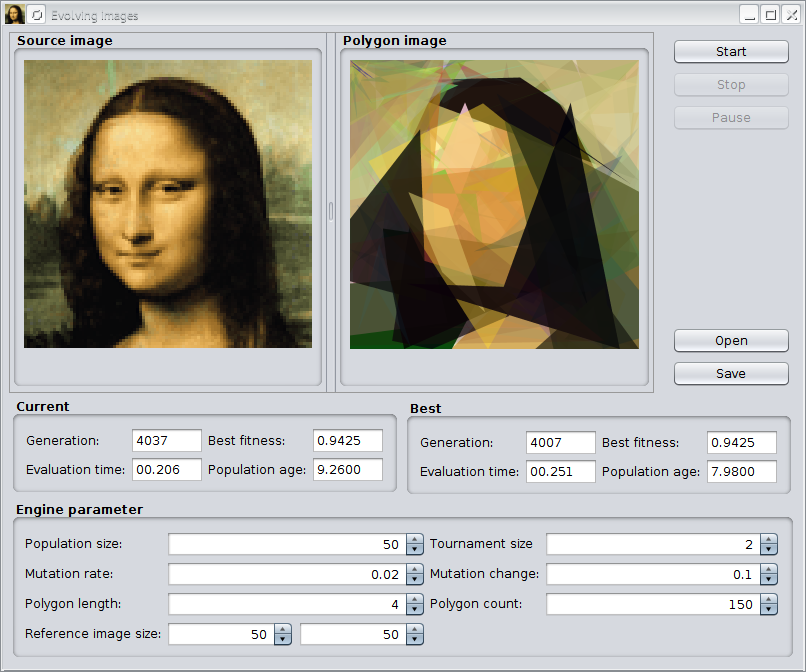Increase the Population size value
This screenshot has height=672, width=806.
click(414, 539)
